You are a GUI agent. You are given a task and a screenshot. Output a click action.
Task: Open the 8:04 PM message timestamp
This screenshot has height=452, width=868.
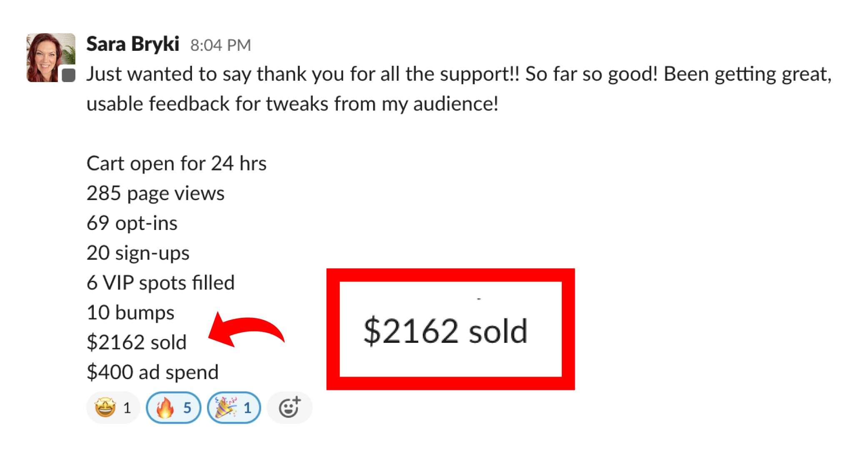coord(220,45)
